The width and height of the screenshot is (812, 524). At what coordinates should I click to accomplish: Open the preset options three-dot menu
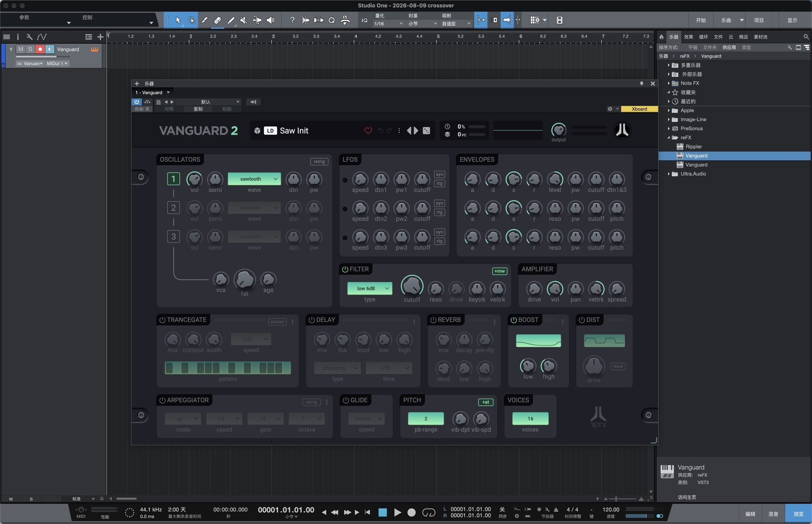[399, 131]
